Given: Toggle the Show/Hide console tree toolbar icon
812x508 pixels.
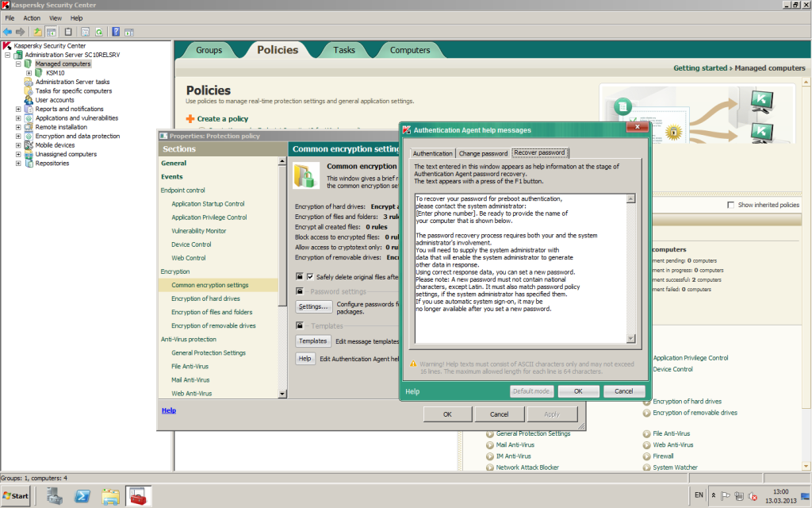Looking at the screenshot, I should click(52, 32).
